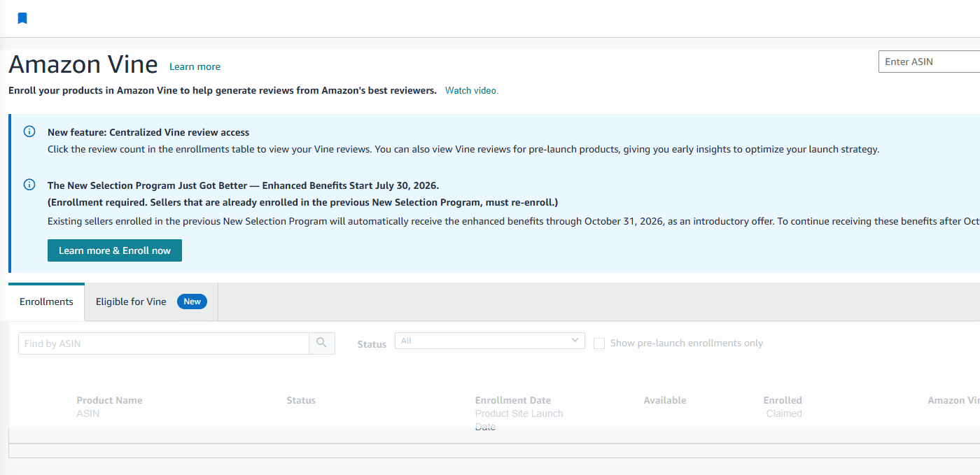Click the Claimed subheader under Enrolled
Viewport: 980px width, 475px height.
tap(784, 413)
